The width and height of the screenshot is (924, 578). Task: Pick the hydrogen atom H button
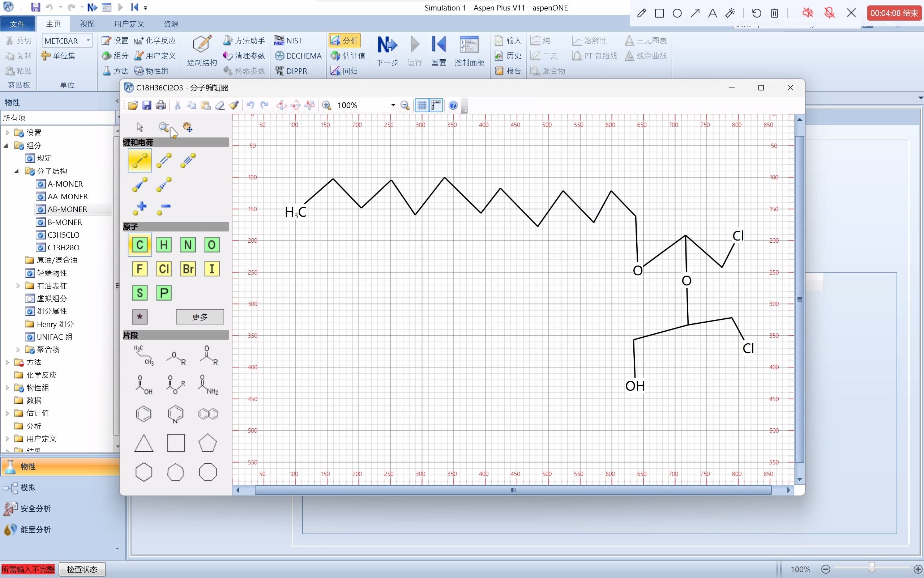(164, 245)
